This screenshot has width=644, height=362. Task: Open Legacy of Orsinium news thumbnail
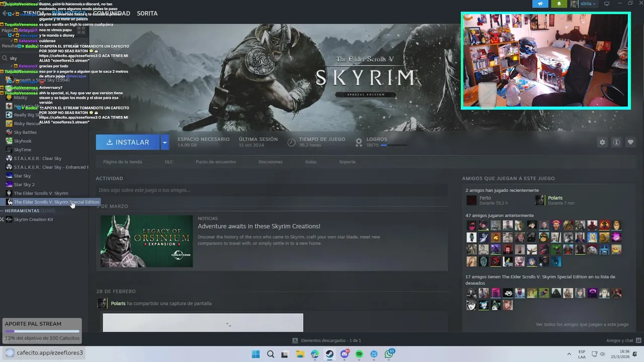146,241
